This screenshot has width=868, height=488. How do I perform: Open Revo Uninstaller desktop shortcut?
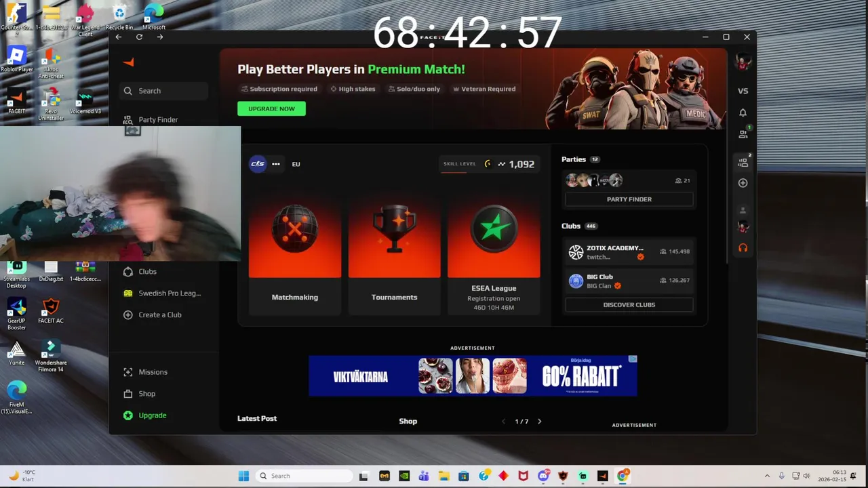pos(51,105)
